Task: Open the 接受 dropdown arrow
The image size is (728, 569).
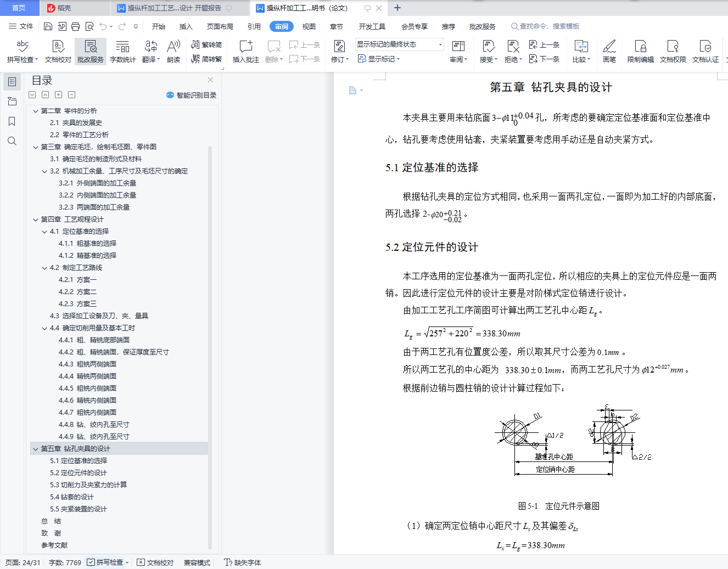Action: (x=496, y=60)
